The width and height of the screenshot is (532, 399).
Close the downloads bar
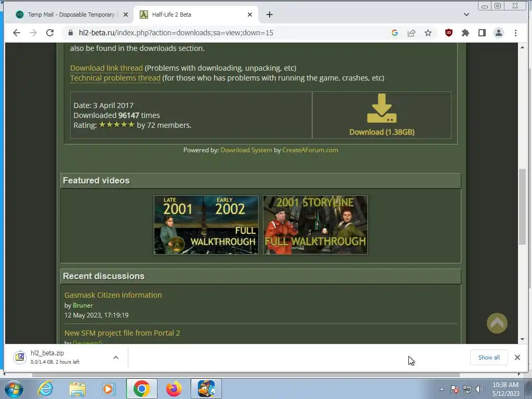tap(517, 357)
